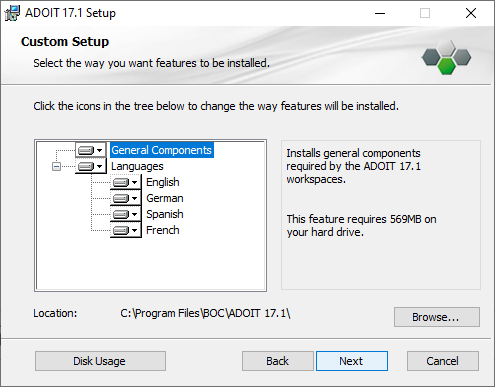Click the ADOIT installer title bar icon

click(12, 13)
